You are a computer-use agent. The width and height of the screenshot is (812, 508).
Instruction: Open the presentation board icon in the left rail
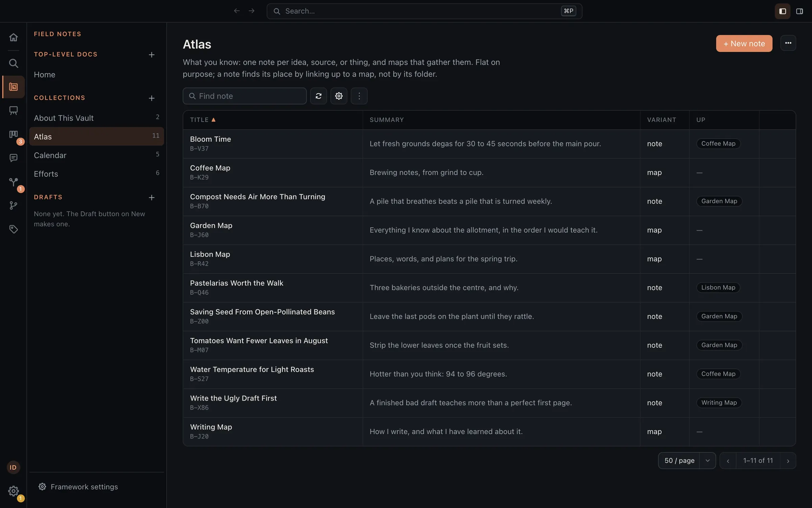pos(13,111)
